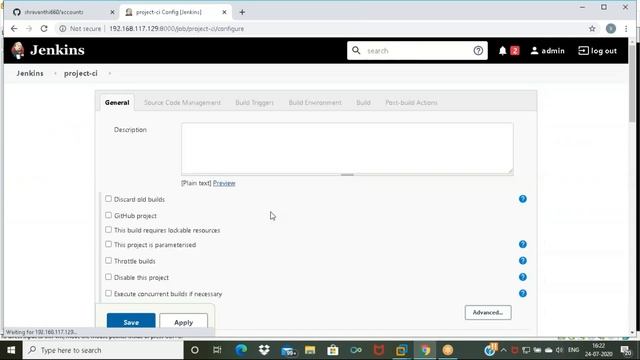Focus the Jenkins search box

pos(418,51)
